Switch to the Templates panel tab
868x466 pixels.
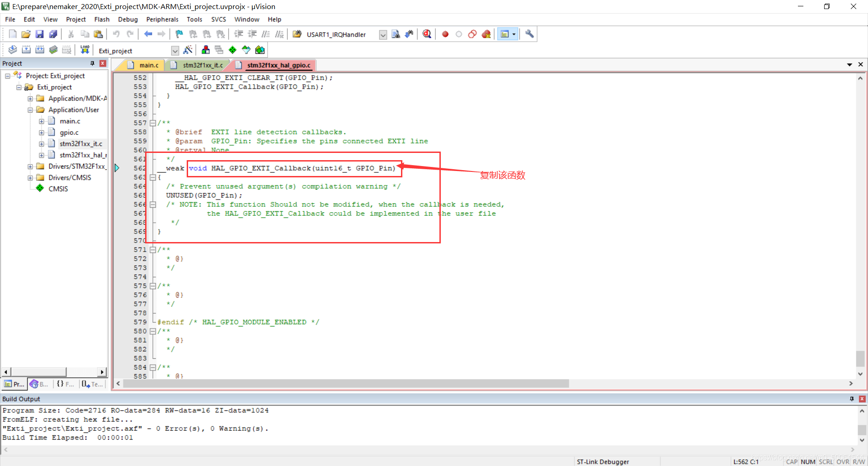point(92,384)
